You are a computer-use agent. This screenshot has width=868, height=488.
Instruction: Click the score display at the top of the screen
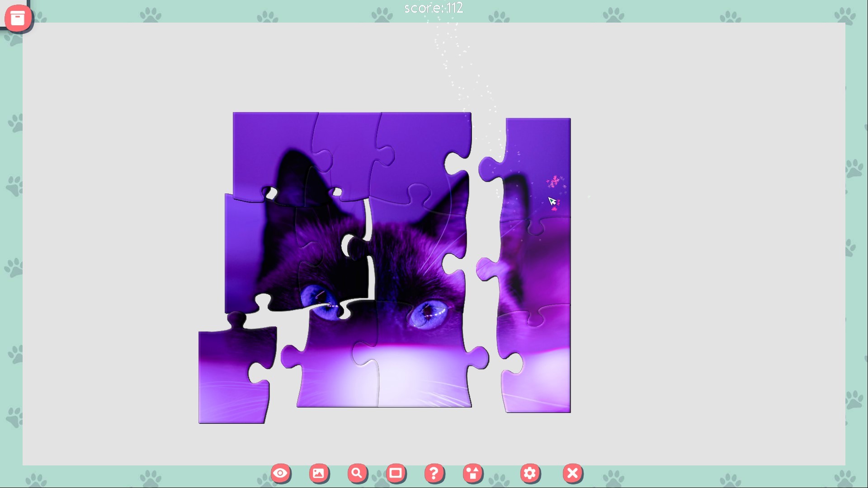pyautogui.click(x=433, y=8)
